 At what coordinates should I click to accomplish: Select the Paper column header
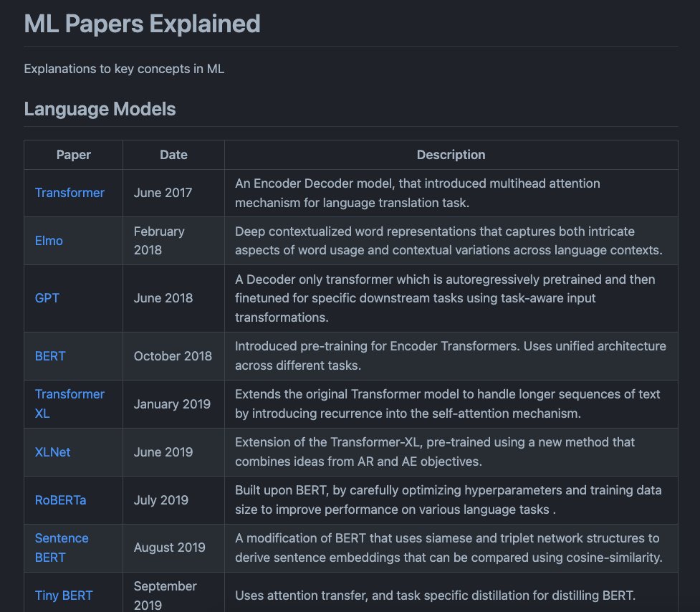point(73,155)
